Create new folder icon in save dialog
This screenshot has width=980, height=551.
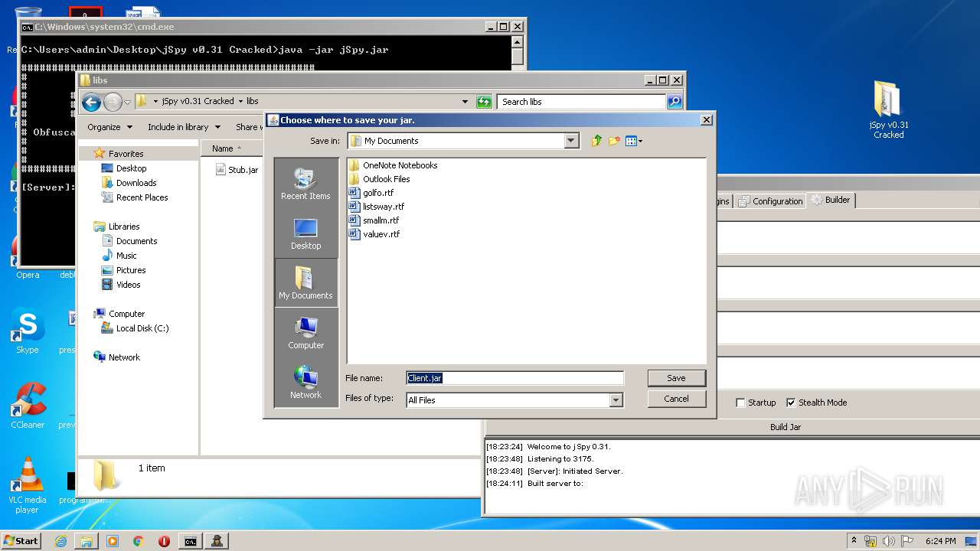pyautogui.click(x=614, y=141)
